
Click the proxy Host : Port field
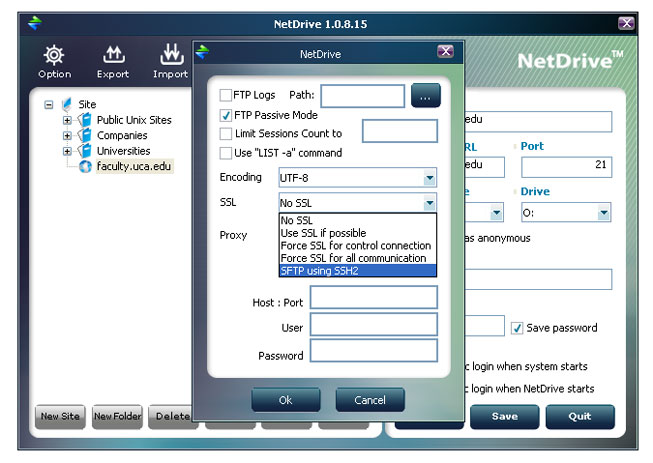pos(374,297)
